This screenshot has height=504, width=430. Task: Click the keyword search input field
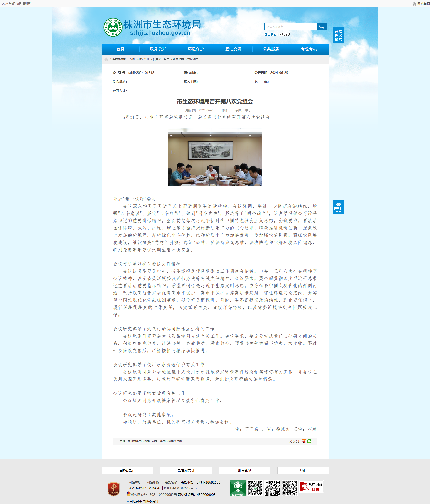point(290,27)
